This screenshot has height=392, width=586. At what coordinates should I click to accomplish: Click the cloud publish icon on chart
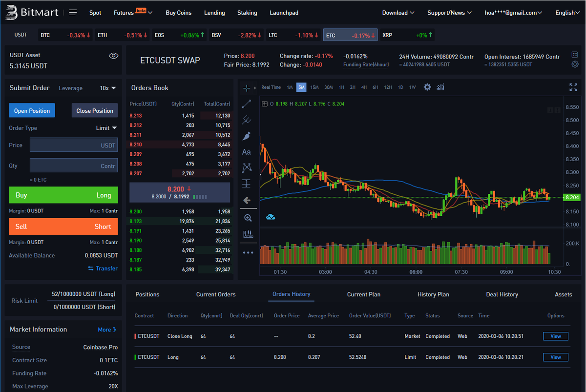(270, 217)
